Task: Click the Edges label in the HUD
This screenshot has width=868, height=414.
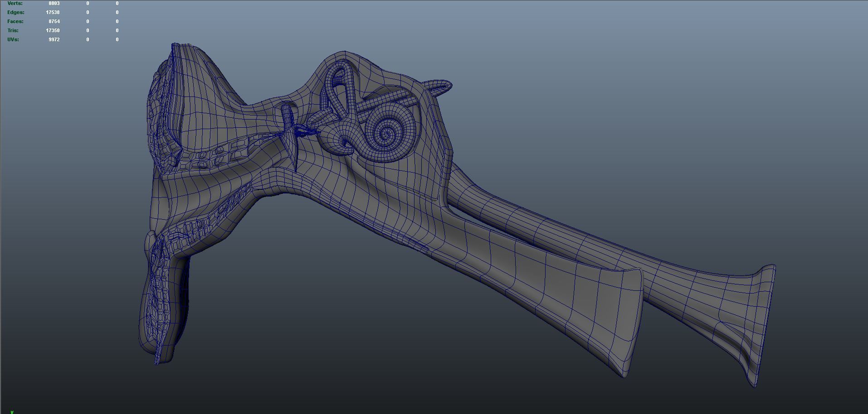Action: tap(16, 12)
